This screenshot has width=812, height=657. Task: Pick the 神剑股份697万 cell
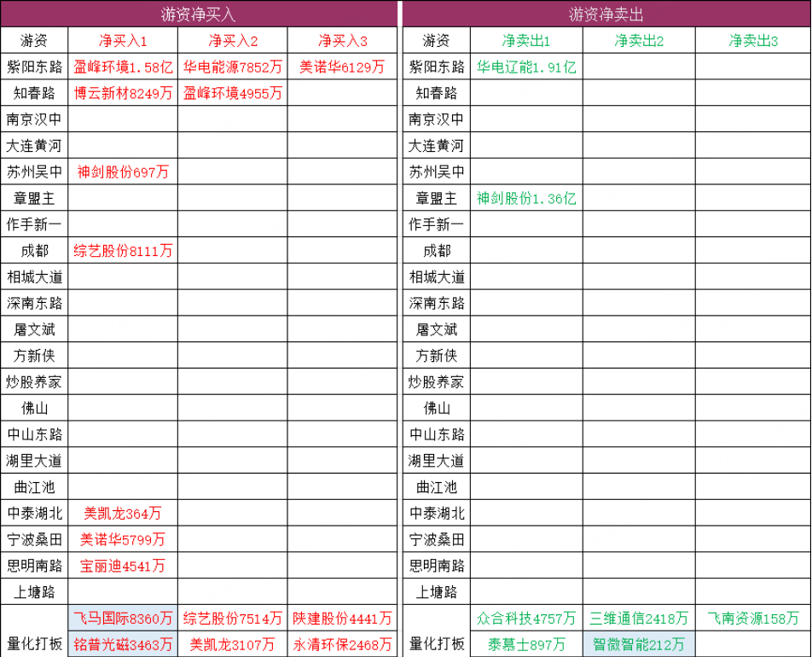(123, 172)
